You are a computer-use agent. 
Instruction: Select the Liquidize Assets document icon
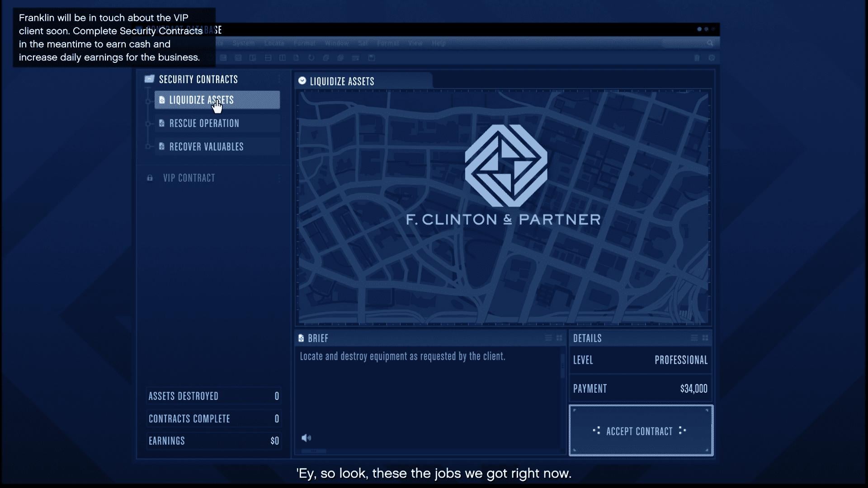coord(162,100)
